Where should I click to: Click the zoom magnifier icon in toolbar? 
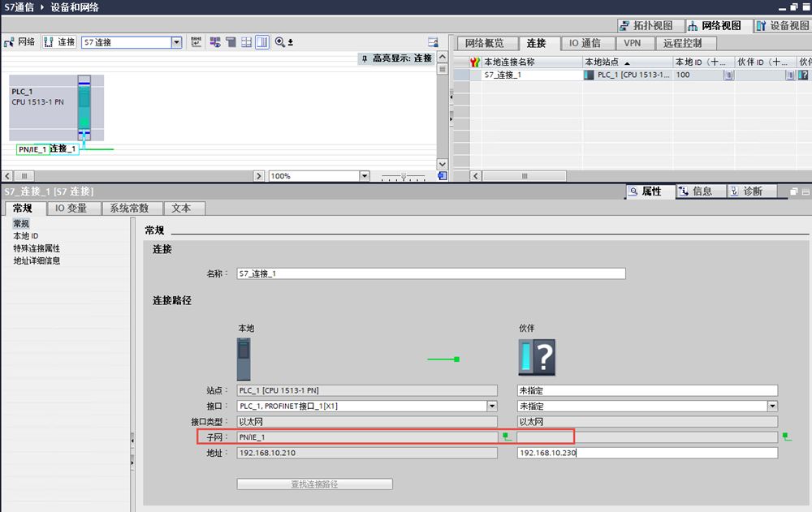point(280,42)
